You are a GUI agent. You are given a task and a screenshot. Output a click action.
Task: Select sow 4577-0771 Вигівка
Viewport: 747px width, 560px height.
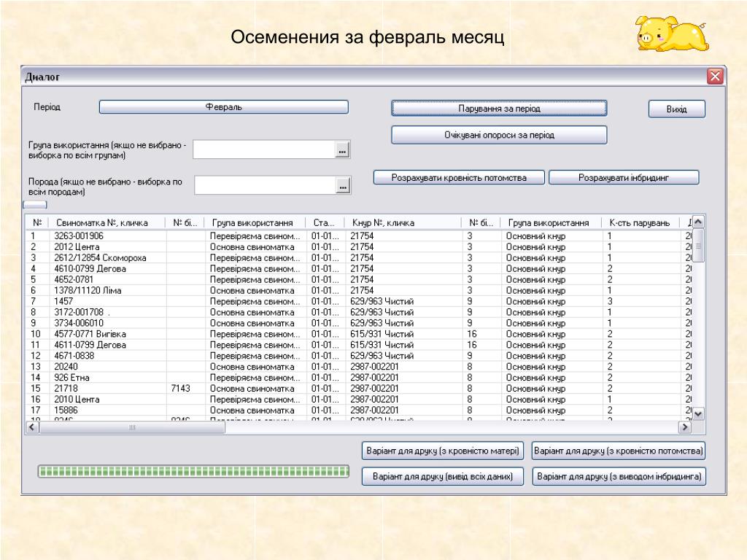[90, 334]
